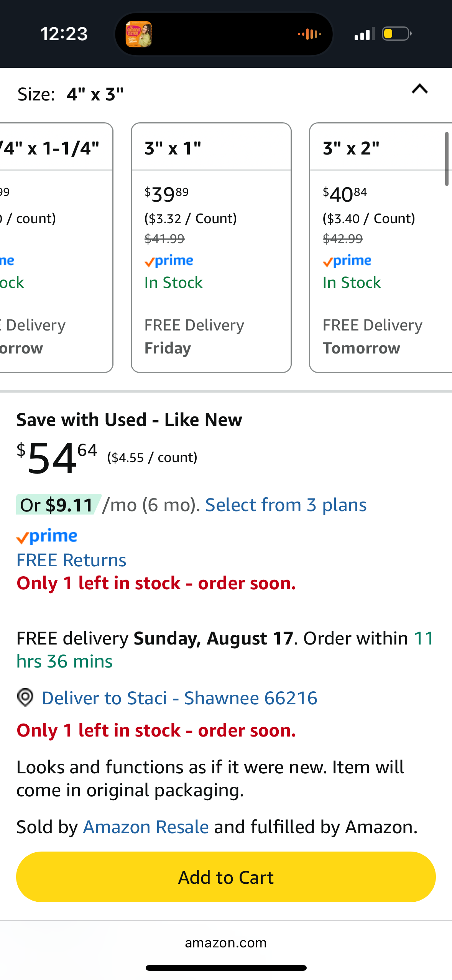Add to Cart button
Screen dimensions: 452x980
pos(226,877)
